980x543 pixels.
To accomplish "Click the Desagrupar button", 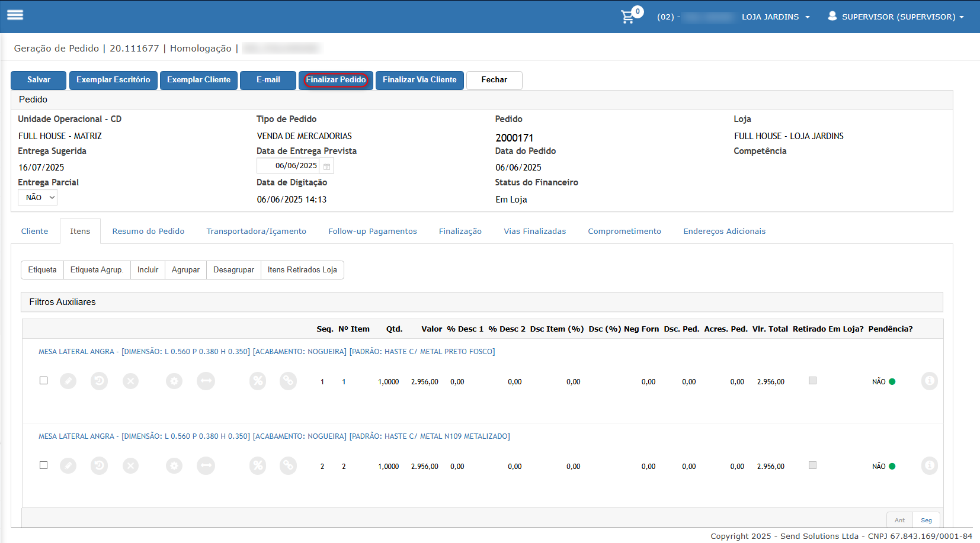I will point(233,270).
